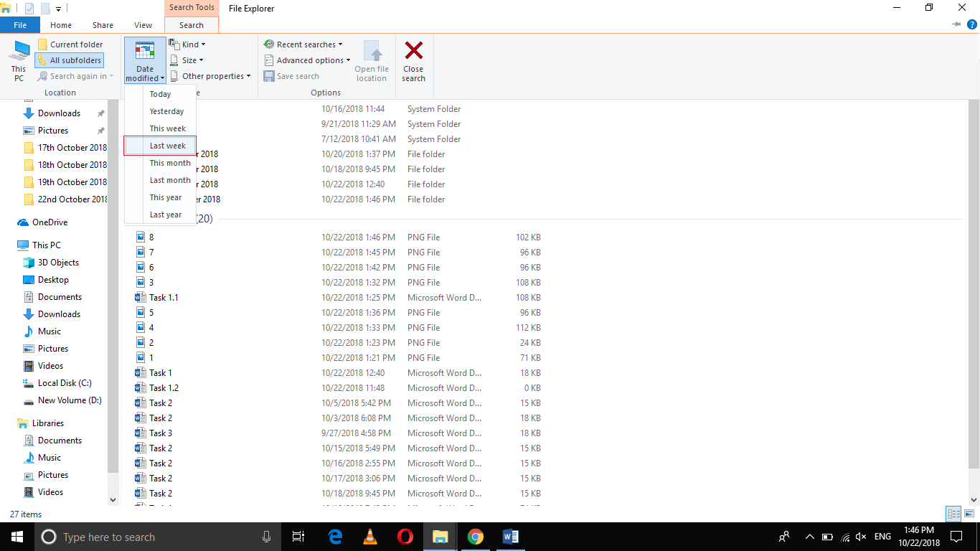This screenshot has width=980, height=551.
Task: Expand the Recent searches dropdown
Action: coord(303,44)
